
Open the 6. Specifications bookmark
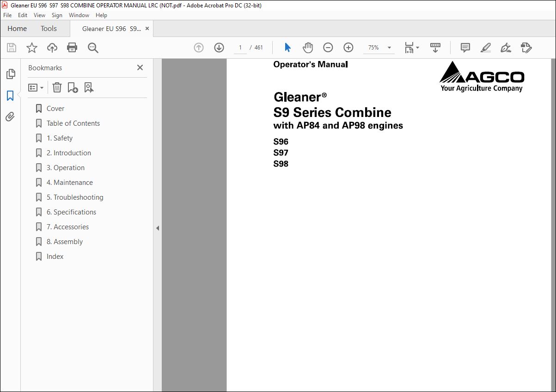click(72, 212)
